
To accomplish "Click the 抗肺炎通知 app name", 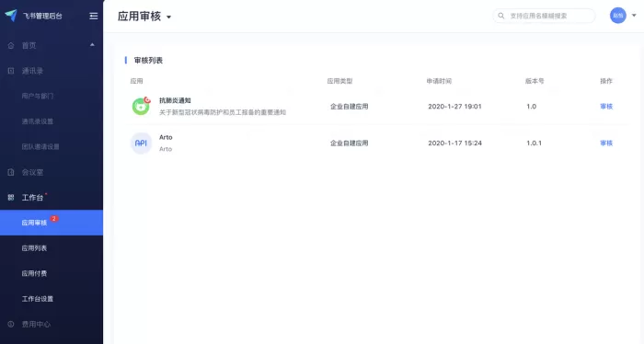I will pyautogui.click(x=175, y=100).
